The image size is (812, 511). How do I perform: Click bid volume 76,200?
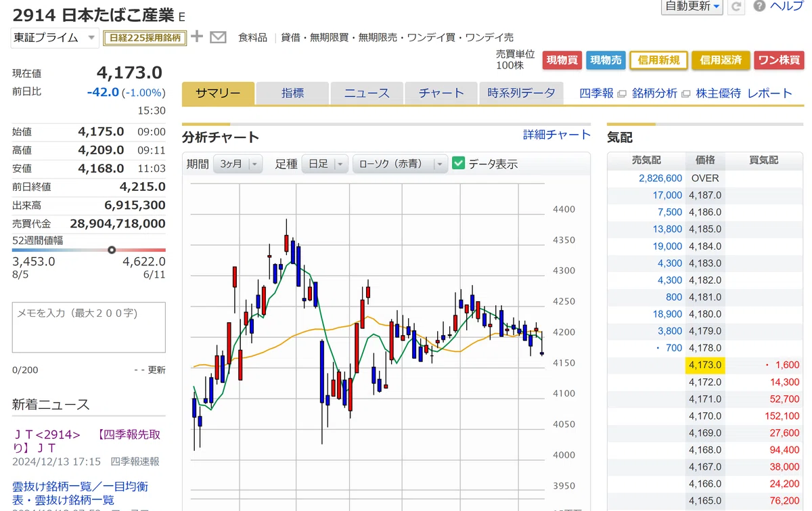pyautogui.click(x=784, y=501)
